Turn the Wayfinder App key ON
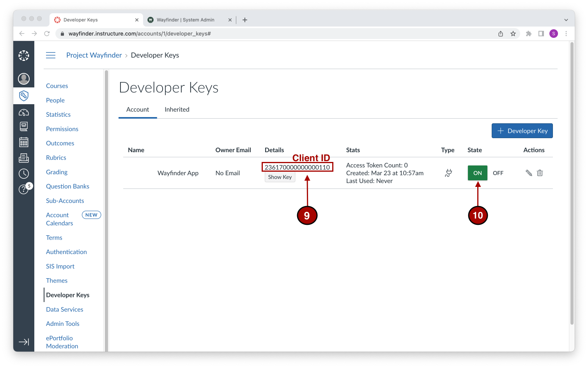The height and width of the screenshot is (368, 588). (x=478, y=173)
